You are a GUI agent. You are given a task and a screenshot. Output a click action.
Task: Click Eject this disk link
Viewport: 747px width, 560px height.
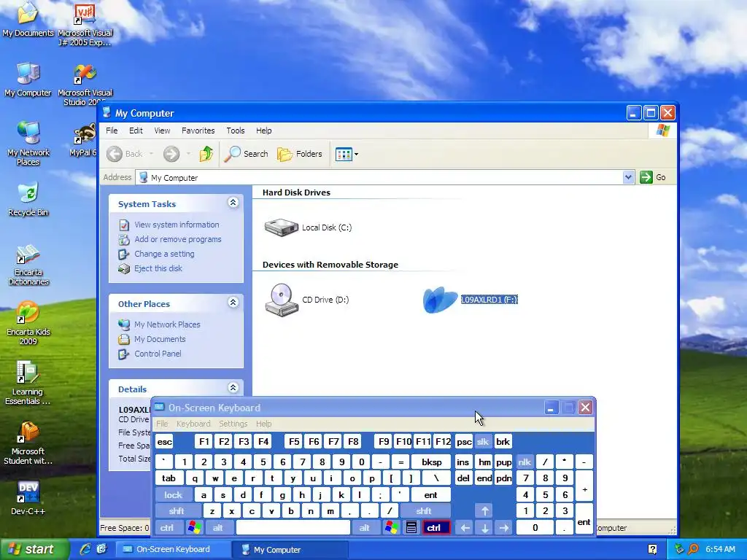point(158,268)
